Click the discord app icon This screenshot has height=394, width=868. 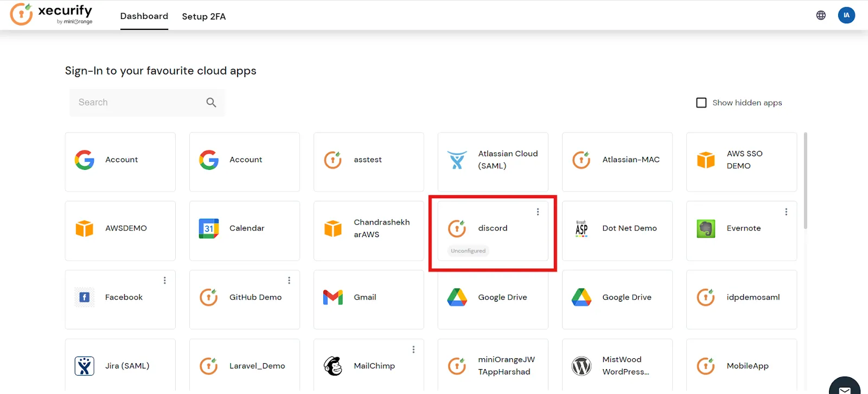click(457, 228)
